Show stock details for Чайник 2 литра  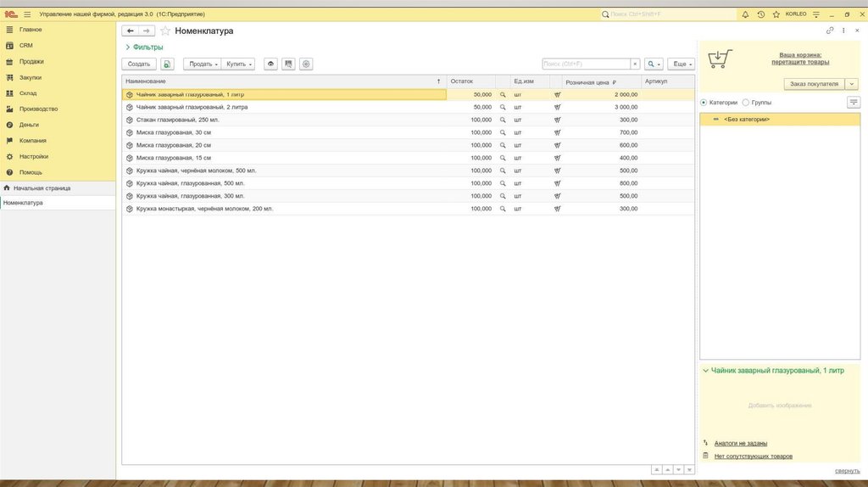point(503,108)
